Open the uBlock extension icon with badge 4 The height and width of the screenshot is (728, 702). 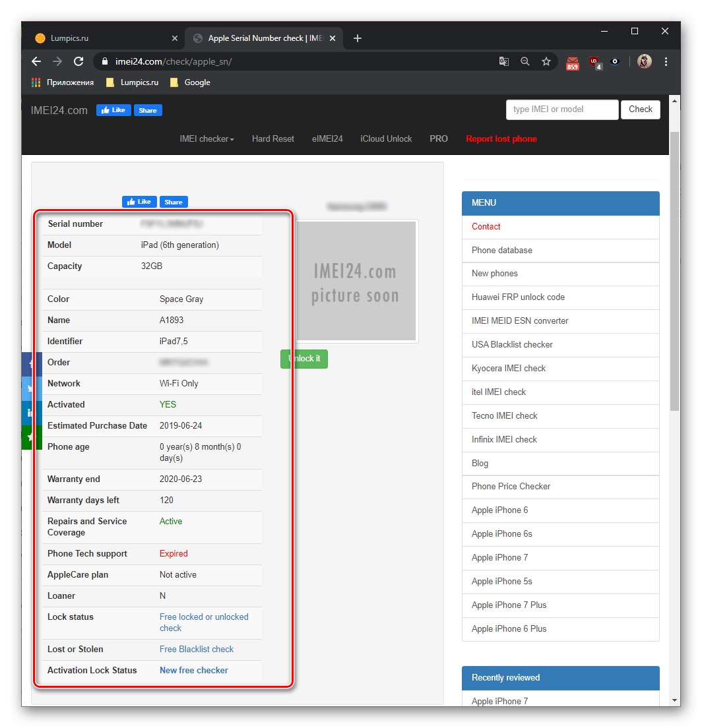[595, 63]
